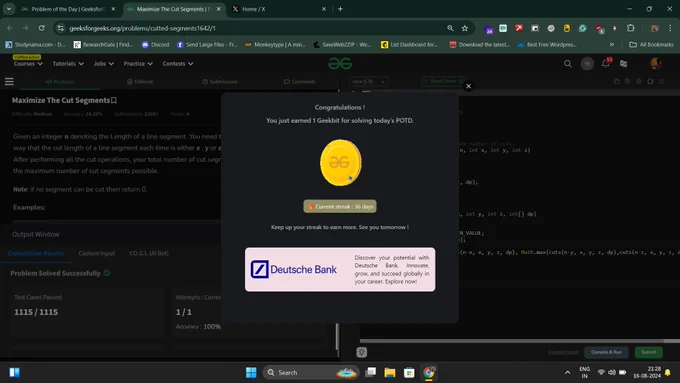Viewport: 680px width, 383px height.
Task: Open the Chrome extensions puzzle icon
Action: tap(631, 28)
